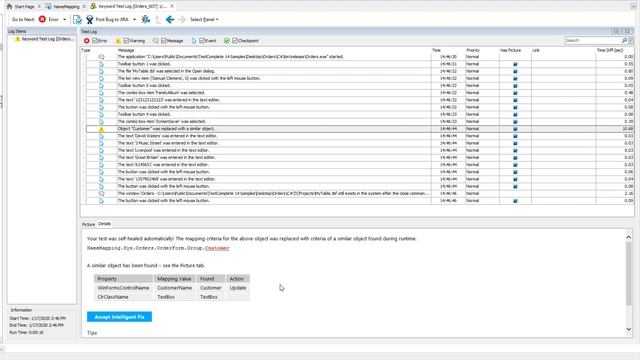Select the Keyword Test Log tab
The image size is (640, 360).
pos(132,7)
